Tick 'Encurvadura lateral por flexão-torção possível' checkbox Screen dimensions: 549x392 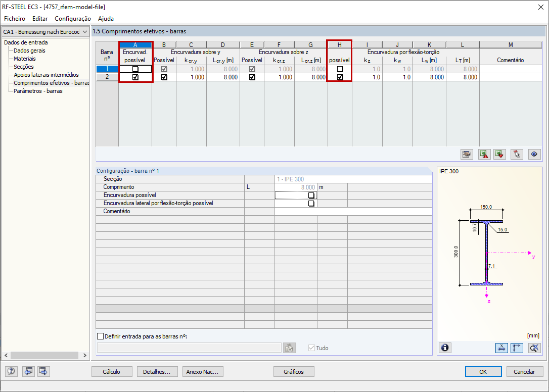point(311,204)
